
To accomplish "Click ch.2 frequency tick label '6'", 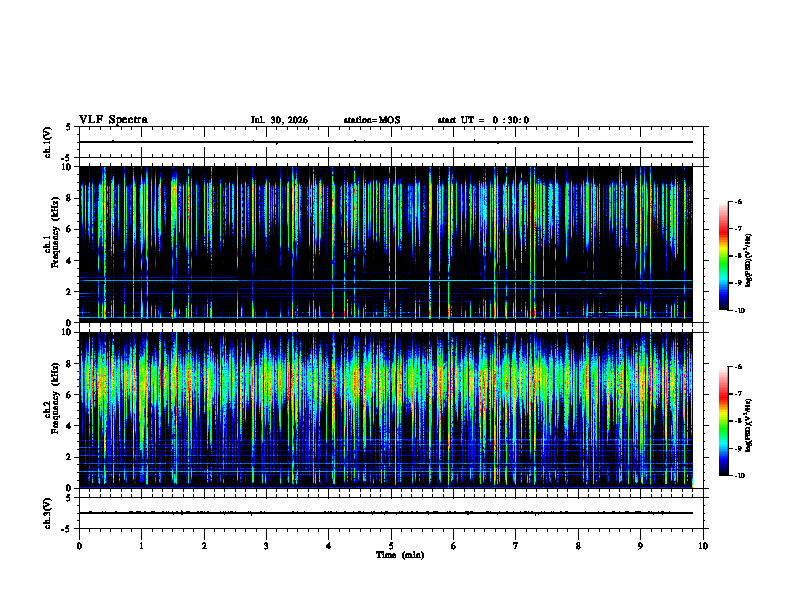I will [70, 395].
